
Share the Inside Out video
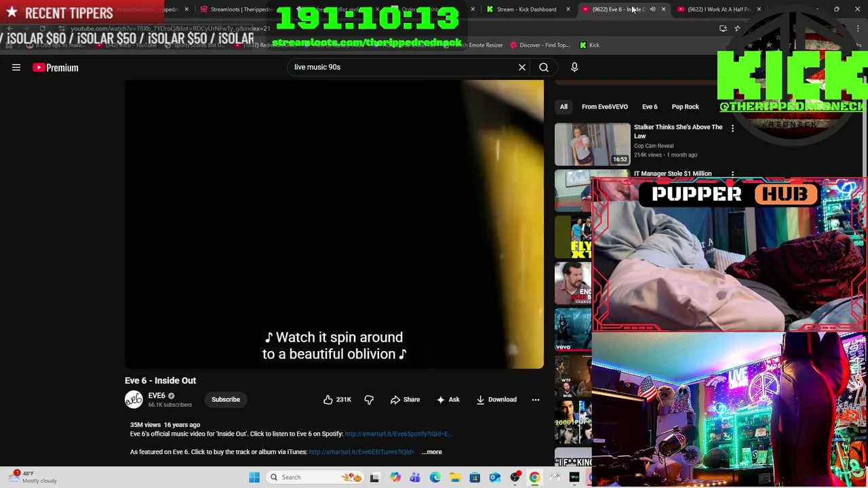405,400
